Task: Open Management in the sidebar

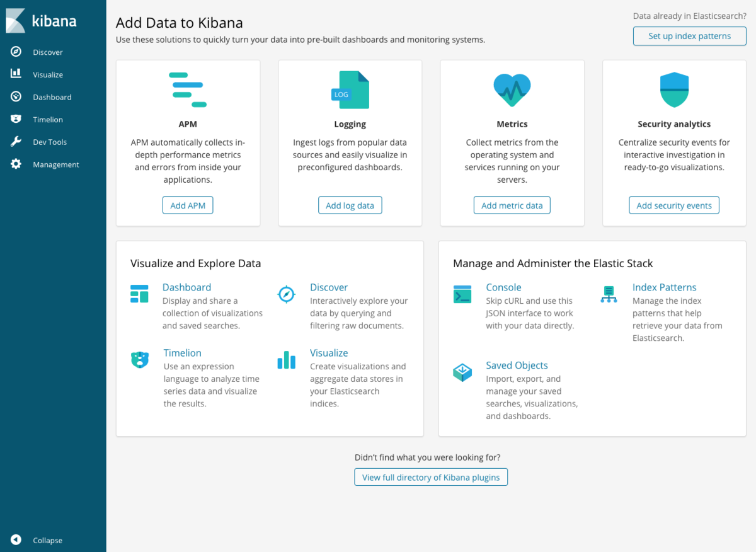Action: coord(56,164)
